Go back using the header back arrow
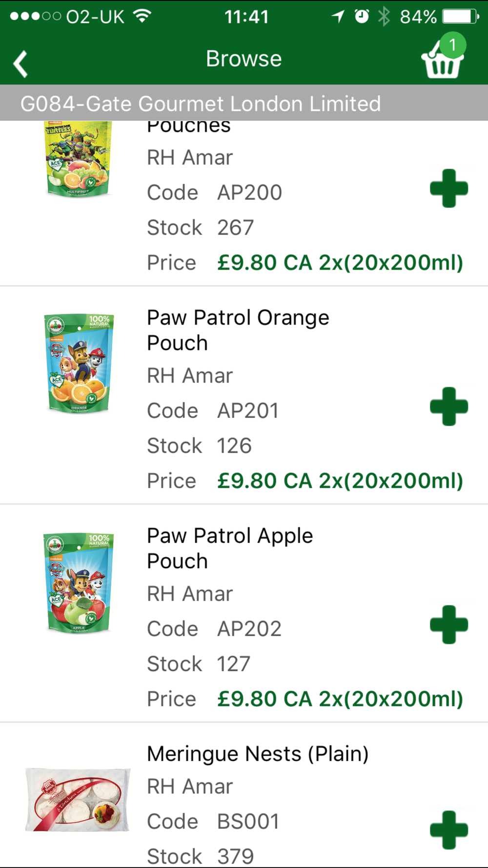 [20, 64]
